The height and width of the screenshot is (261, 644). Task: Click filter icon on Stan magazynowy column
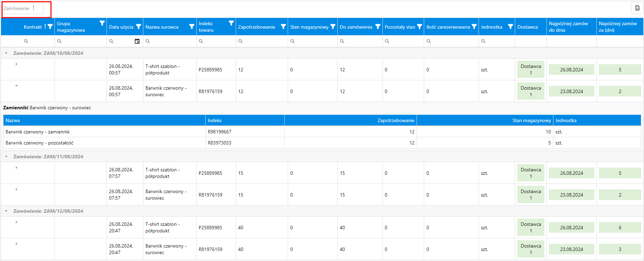(x=333, y=27)
